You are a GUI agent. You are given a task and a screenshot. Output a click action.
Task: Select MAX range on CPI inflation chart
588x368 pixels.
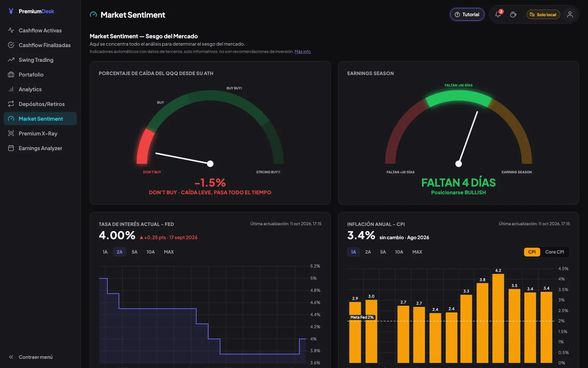click(x=417, y=252)
